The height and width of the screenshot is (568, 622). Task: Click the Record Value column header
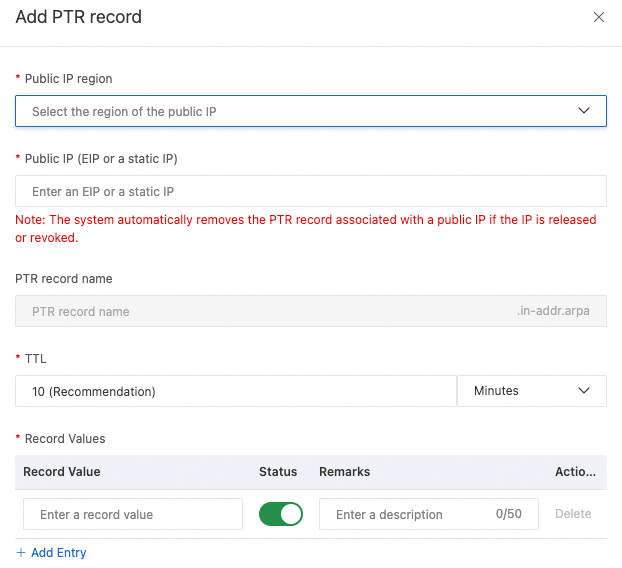coord(62,472)
